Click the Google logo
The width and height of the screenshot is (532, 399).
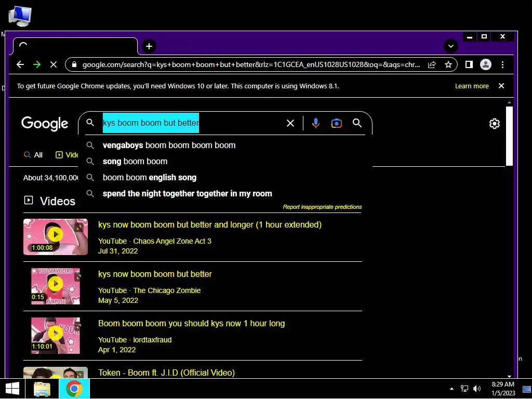tap(45, 124)
